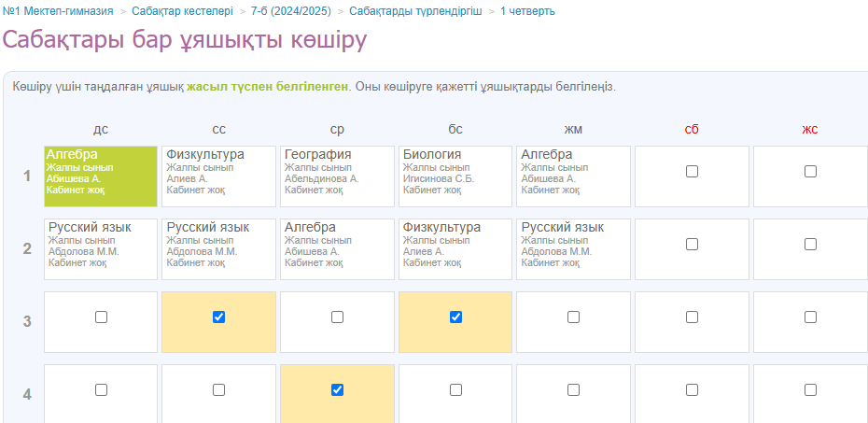Check the дс row 3 checkbox

(x=101, y=317)
